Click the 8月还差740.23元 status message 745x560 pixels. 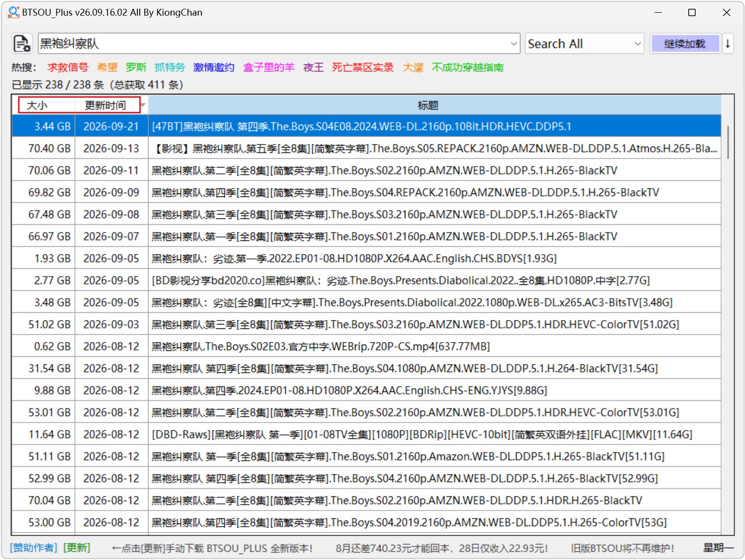click(x=441, y=548)
